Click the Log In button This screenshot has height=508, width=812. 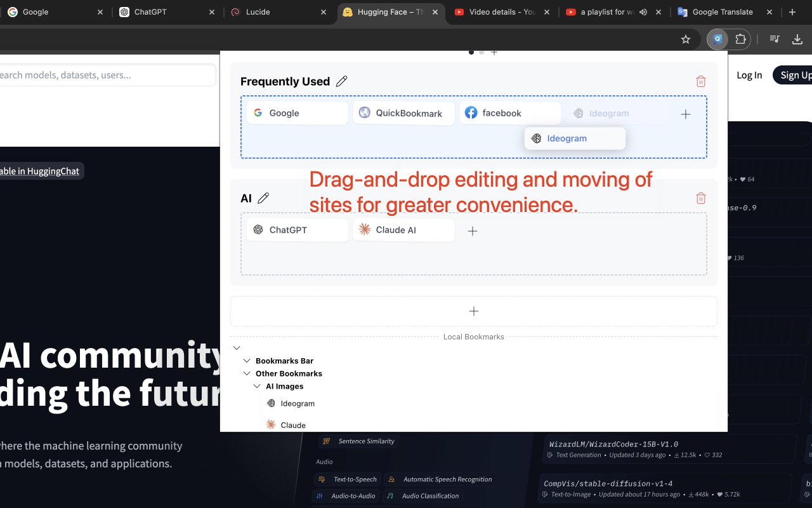[749, 74]
